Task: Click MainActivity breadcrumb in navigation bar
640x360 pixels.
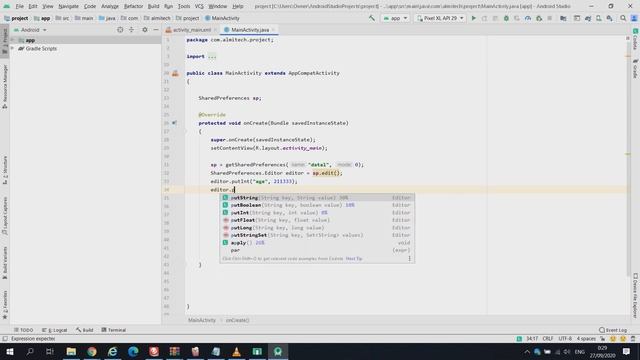Action: pyautogui.click(x=222, y=18)
